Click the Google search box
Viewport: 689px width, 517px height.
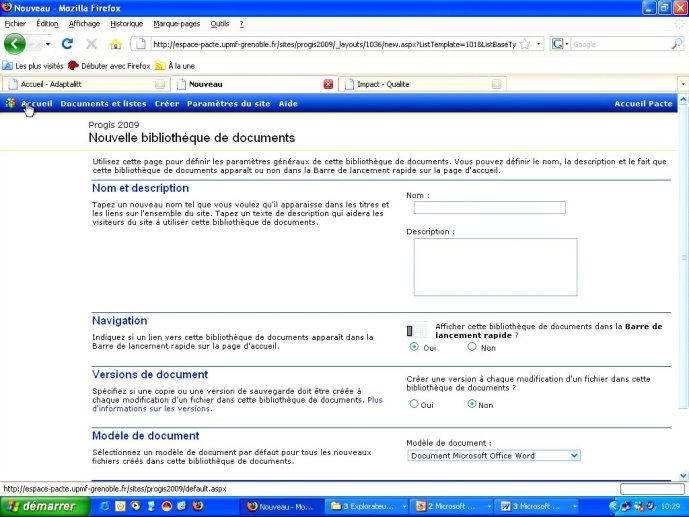coord(620,44)
